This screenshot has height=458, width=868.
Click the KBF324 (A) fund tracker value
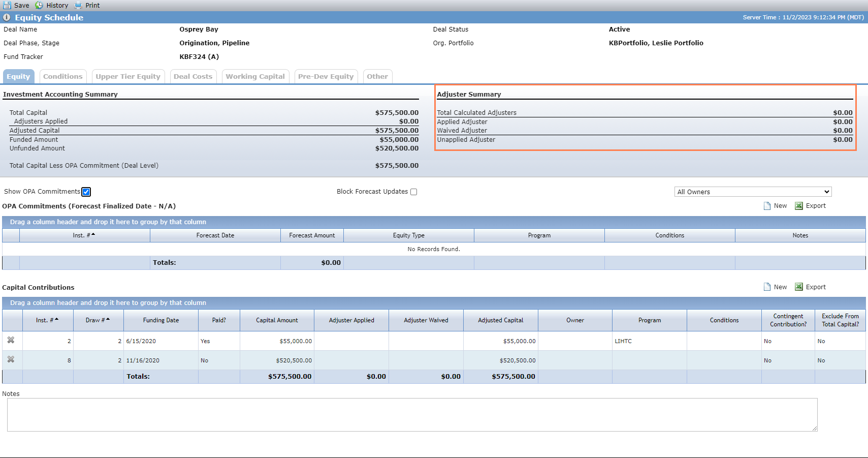pos(199,57)
